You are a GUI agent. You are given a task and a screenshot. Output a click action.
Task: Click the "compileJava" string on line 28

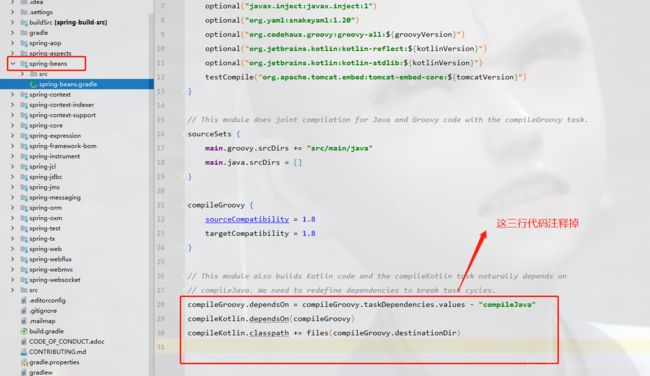(507, 304)
